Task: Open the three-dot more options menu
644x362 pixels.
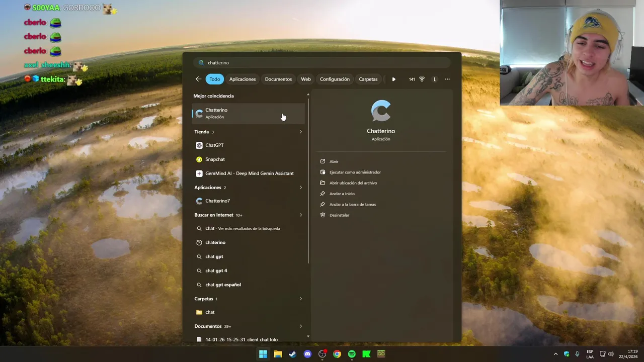Action: 447,79
